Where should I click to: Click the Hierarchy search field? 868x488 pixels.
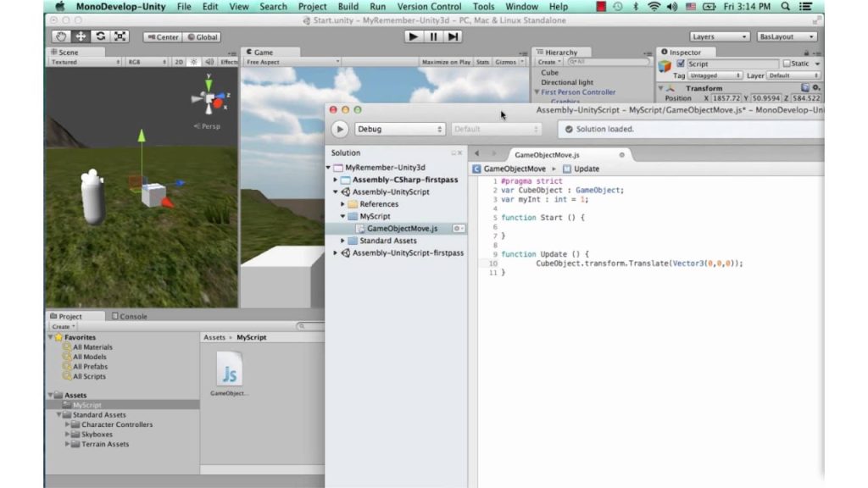point(608,62)
